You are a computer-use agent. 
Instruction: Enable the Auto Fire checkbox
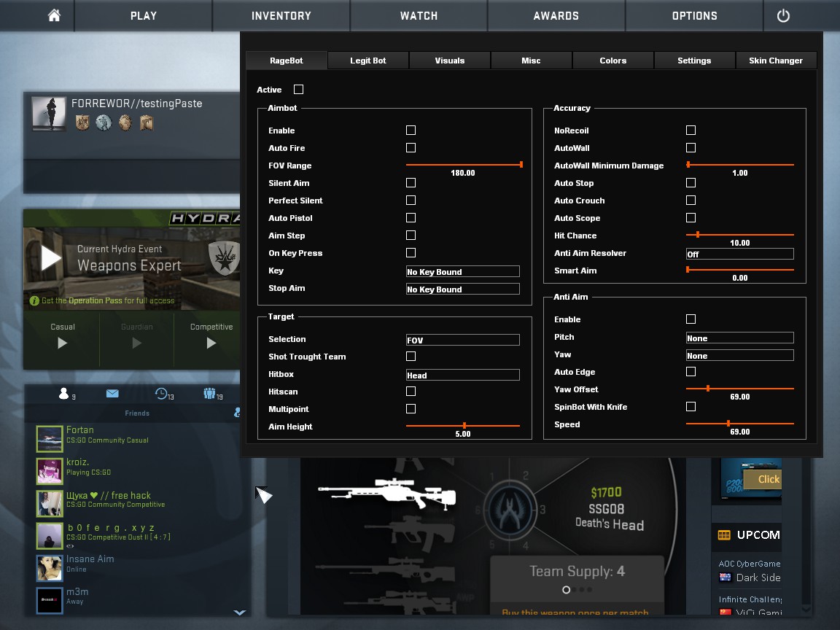click(x=411, y=148)
